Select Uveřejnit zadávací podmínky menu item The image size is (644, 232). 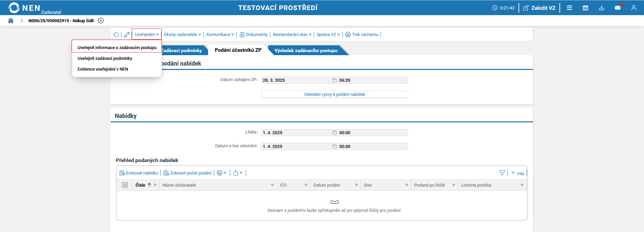pos(105,59)
